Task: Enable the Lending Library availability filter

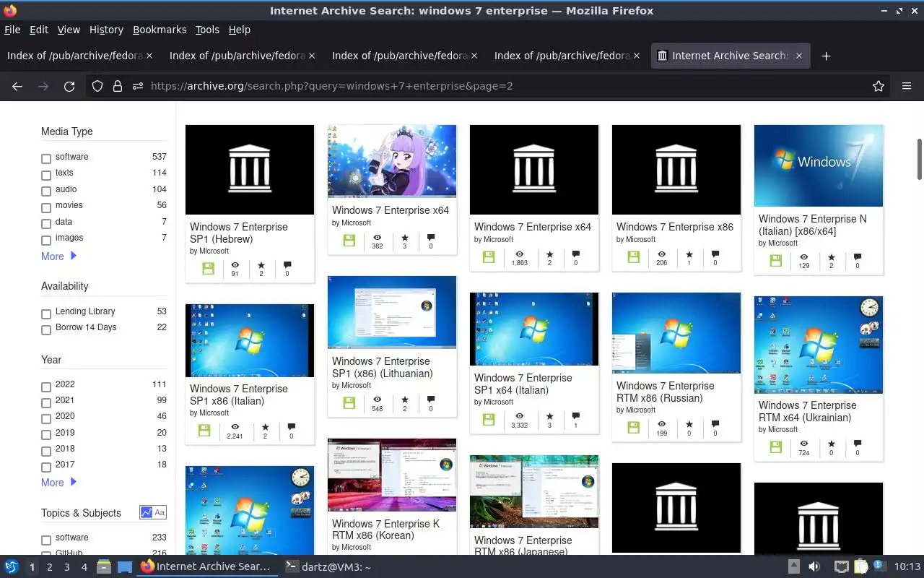Action: pos(46,314)
